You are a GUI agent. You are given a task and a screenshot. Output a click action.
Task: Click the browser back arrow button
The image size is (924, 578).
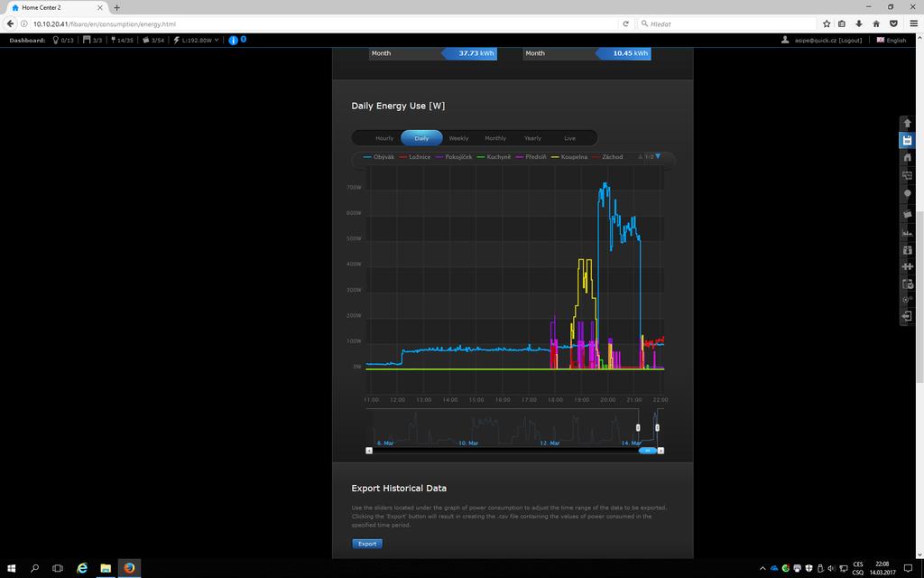10,23
